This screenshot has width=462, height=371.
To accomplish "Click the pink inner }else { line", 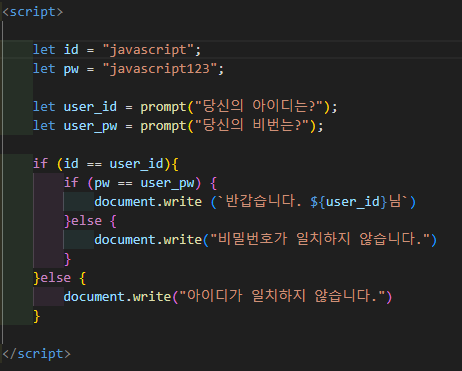I will (x=90, y=221).
